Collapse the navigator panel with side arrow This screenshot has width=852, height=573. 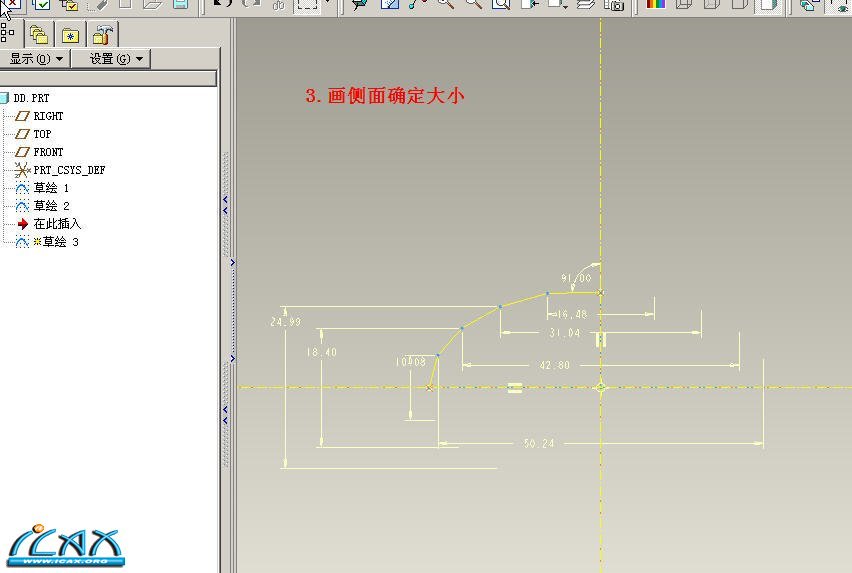point(232,263)
